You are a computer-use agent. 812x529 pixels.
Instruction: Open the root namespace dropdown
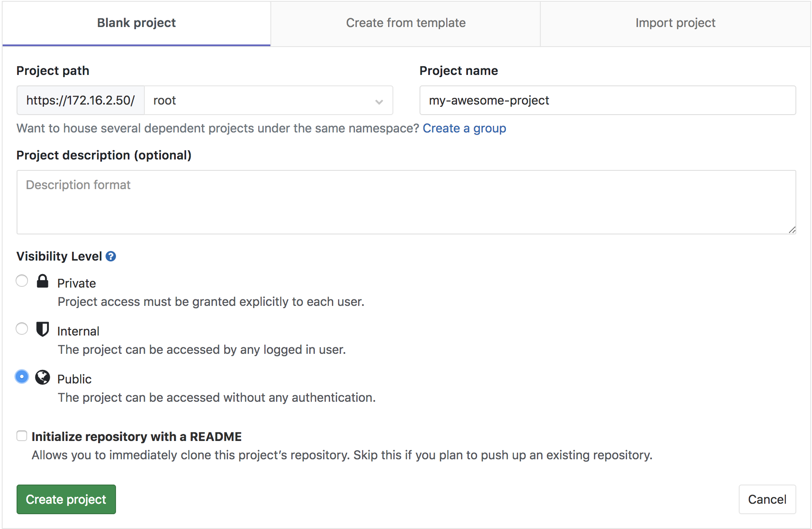coord(268,100)
